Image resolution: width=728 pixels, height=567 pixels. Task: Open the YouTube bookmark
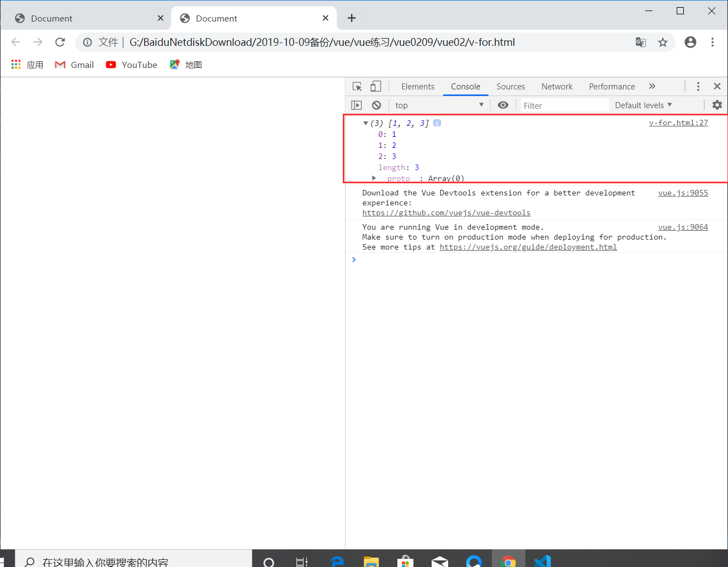(131, 65)
